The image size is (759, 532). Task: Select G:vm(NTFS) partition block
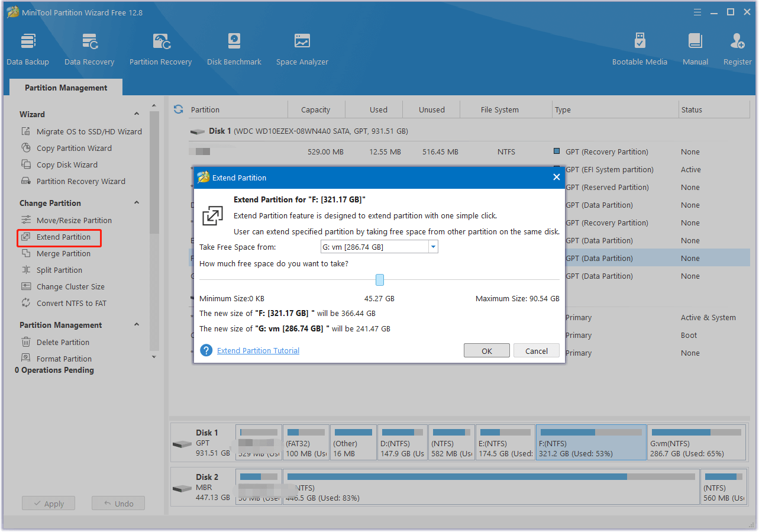click(x=696, y=443)
